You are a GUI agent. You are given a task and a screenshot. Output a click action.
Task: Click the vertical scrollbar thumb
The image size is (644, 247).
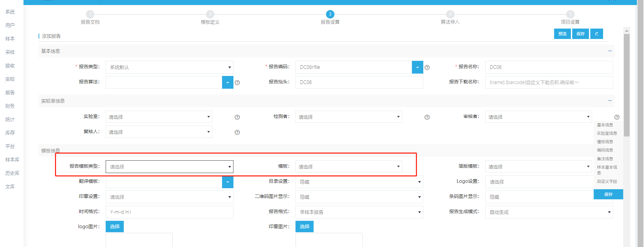click(x=627, y=85)
